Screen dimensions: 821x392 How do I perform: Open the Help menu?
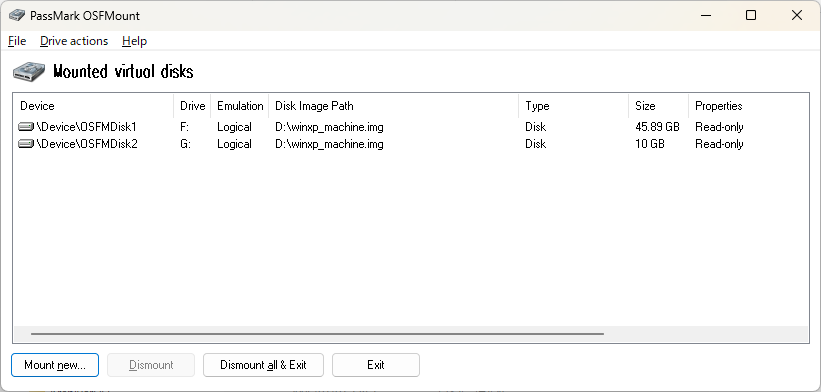tap(134, 41)
